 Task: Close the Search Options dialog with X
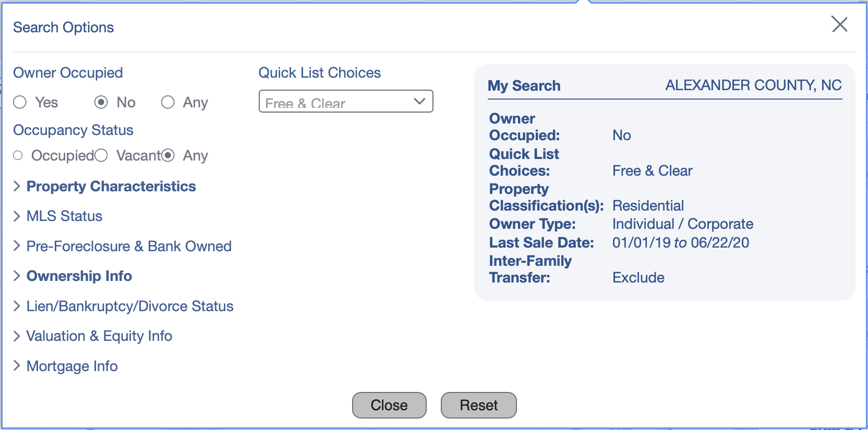pyautogui.click(x=839, y=24)
